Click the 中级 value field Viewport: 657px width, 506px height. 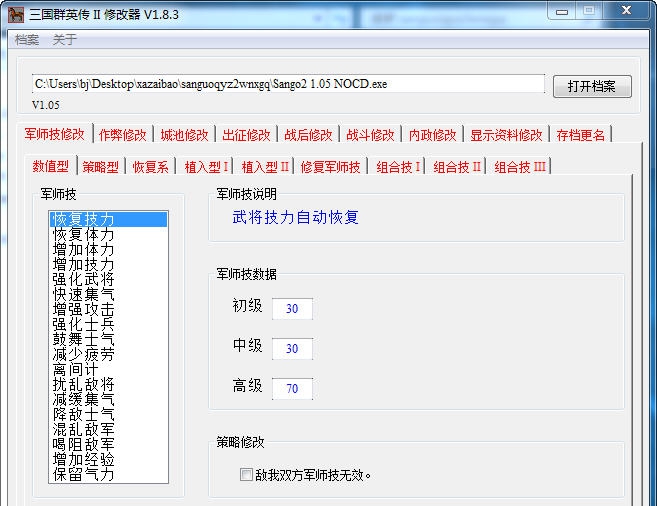[x=292, y=349]
